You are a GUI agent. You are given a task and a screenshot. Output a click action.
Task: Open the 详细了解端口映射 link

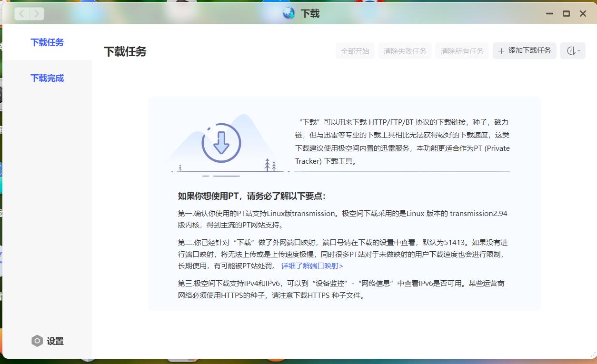[312, 265]
